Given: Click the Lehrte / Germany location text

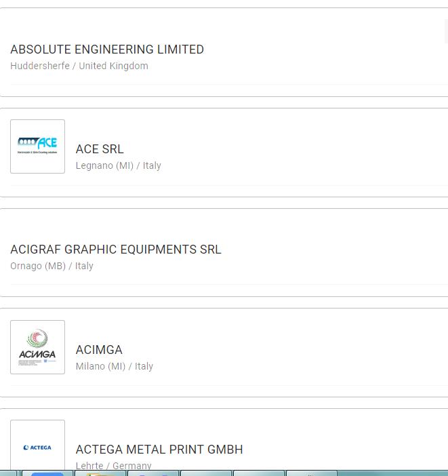Looking at the screenshot, I should pos(114,466).
